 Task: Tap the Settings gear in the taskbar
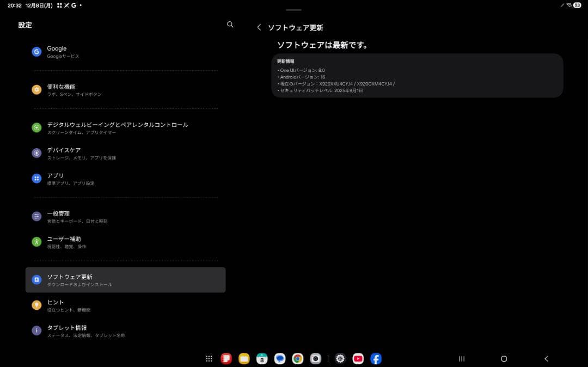340,358
